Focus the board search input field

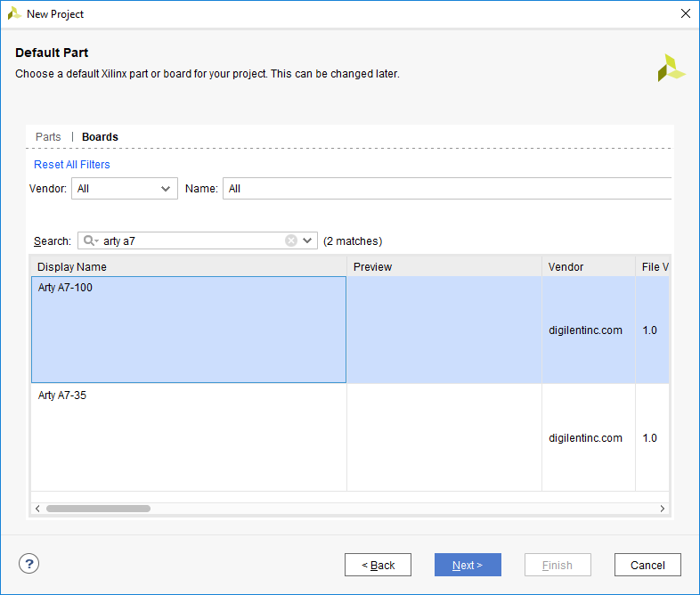tap(191, 240)
